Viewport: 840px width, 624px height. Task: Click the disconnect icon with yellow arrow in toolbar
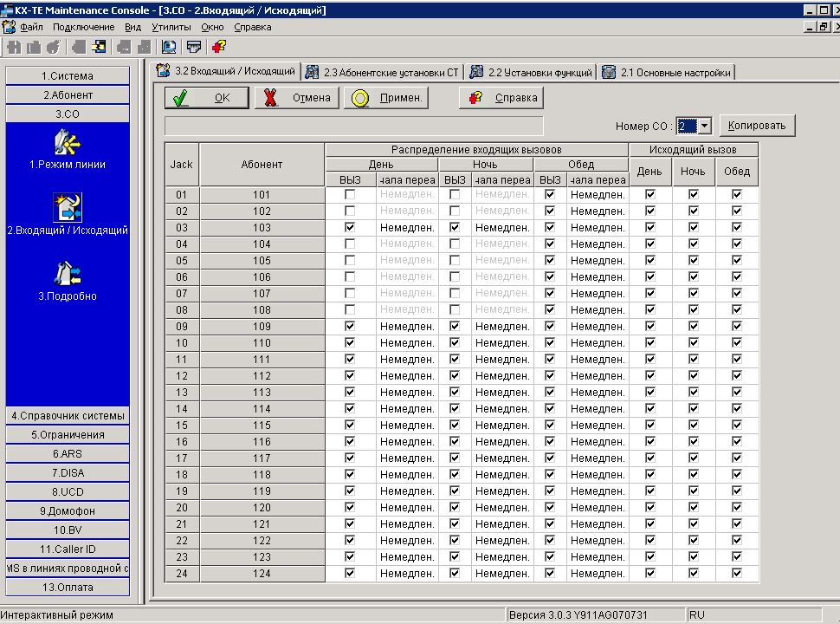pos(99,47)
